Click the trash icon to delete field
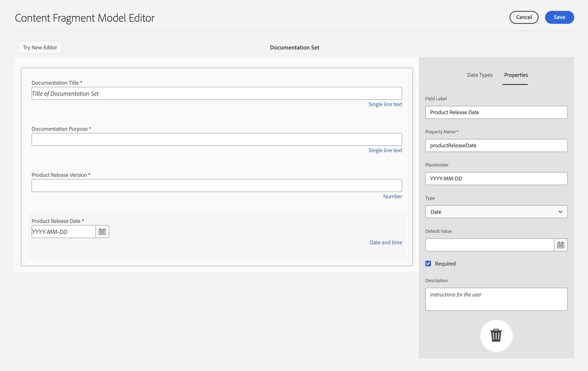The image size is (588, 371). click(496, 335)
